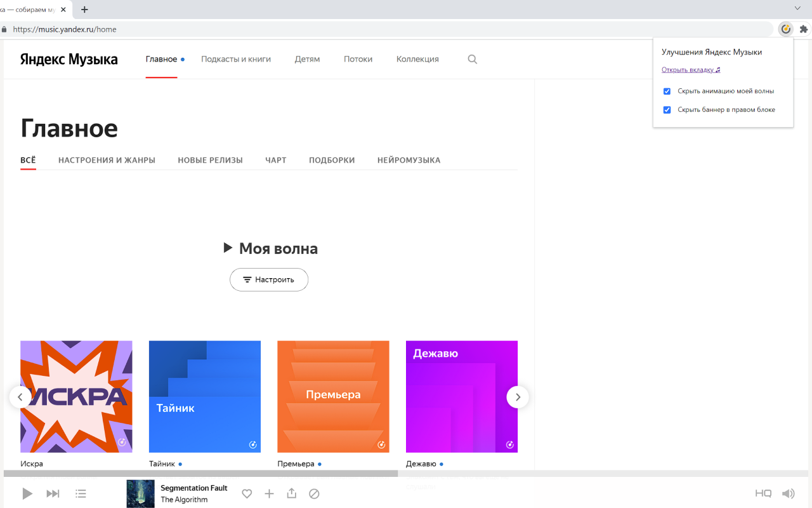Go to Главное navigation item
The width and height of the screenshot is (812, 508).
click(x=161, y=59)
